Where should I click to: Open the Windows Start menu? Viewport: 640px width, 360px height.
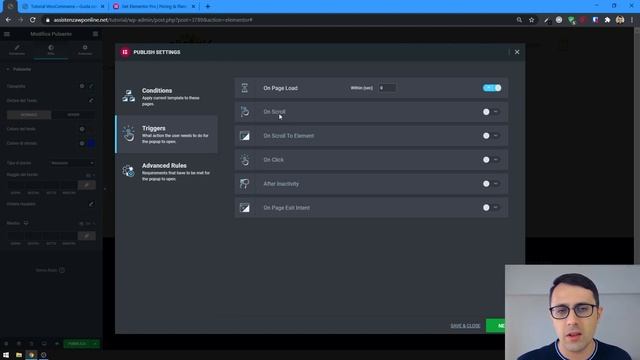coord(6,355)
